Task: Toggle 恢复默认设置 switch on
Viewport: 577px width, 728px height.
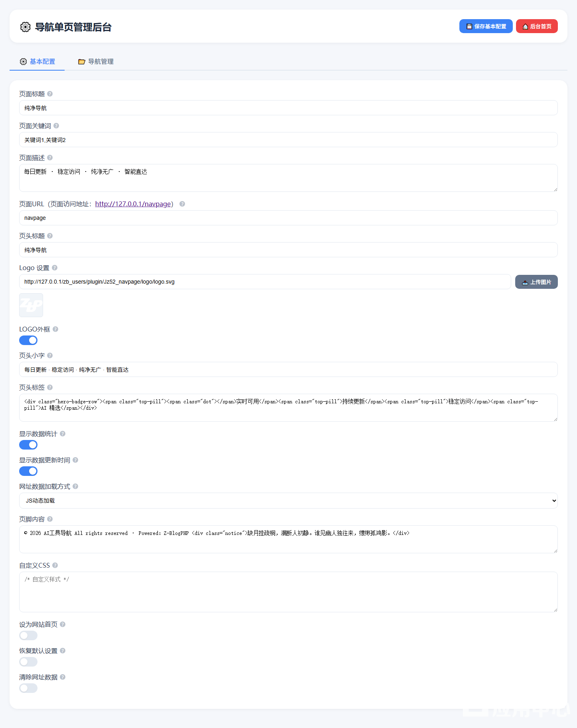Action: pyautogui.click(x=28, y=662)
